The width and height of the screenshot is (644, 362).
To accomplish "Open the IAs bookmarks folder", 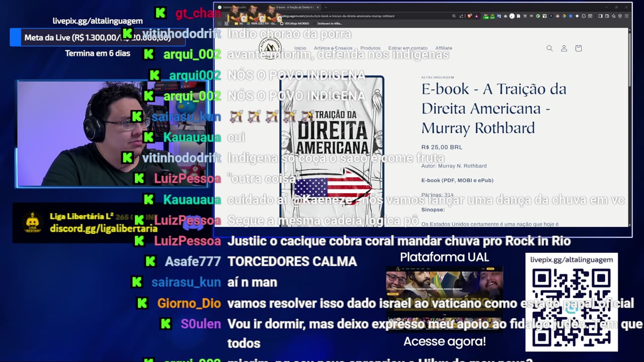I will point(239,24).
